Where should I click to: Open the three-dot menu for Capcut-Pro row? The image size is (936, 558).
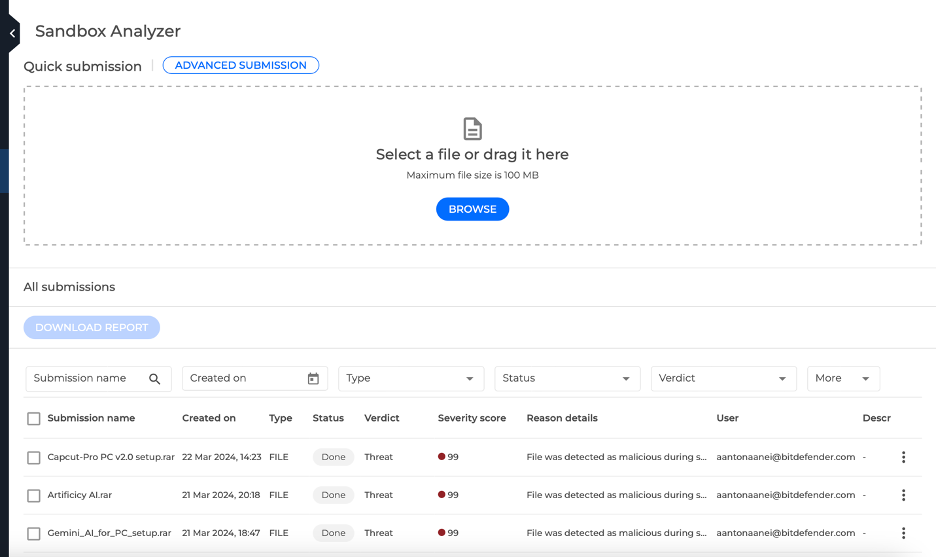click(x=903, y=457)
